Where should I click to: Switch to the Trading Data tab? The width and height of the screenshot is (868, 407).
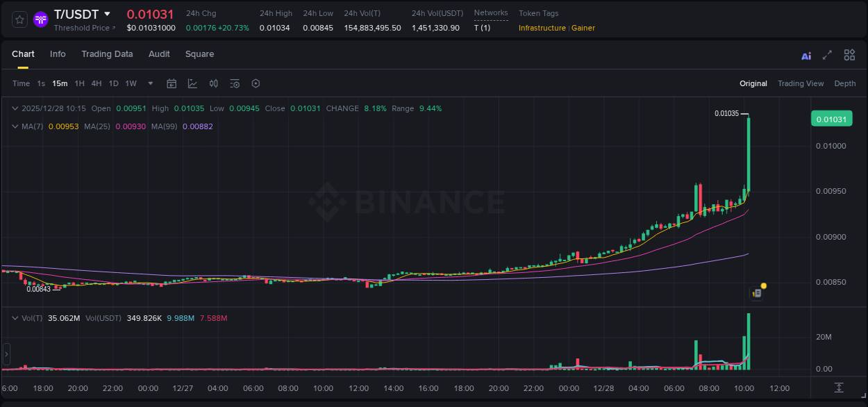[107, 53]
